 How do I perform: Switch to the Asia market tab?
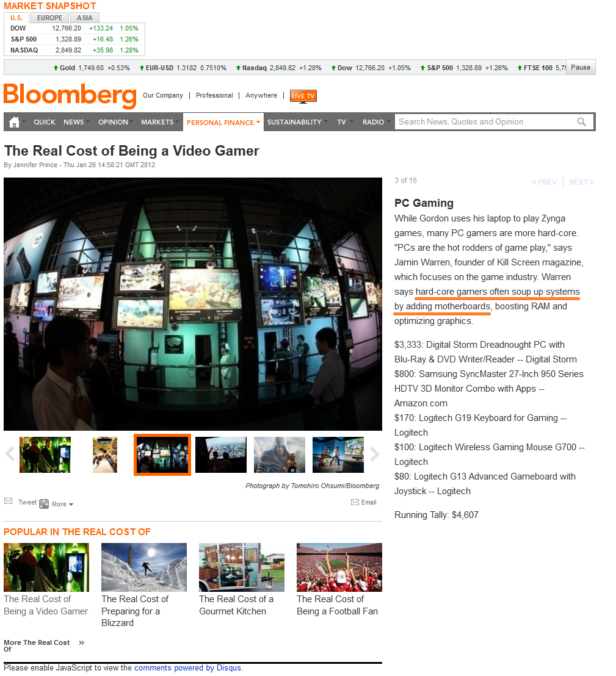[x=84, y=18]
